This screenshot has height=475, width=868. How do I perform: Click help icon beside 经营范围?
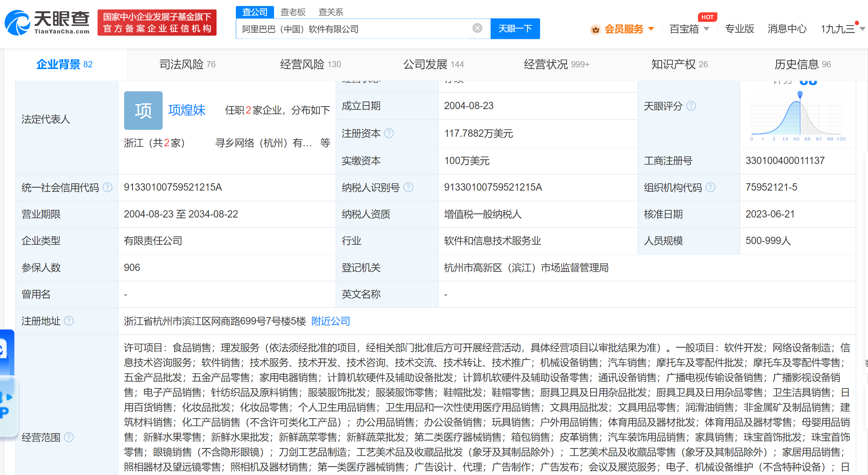click(69, 437)
